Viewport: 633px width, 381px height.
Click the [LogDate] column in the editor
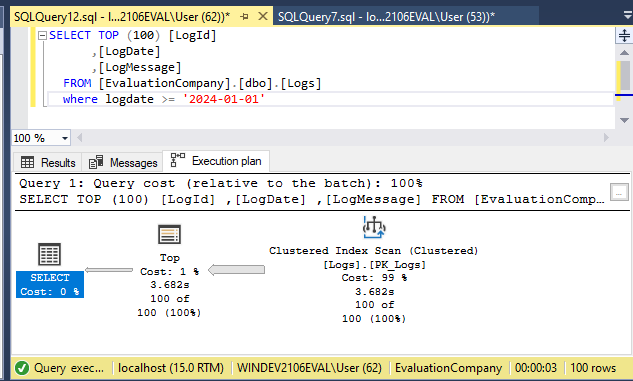129,51
